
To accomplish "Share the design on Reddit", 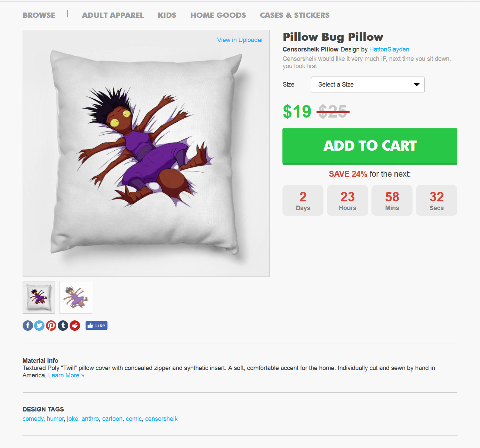I will click(75, 326).
